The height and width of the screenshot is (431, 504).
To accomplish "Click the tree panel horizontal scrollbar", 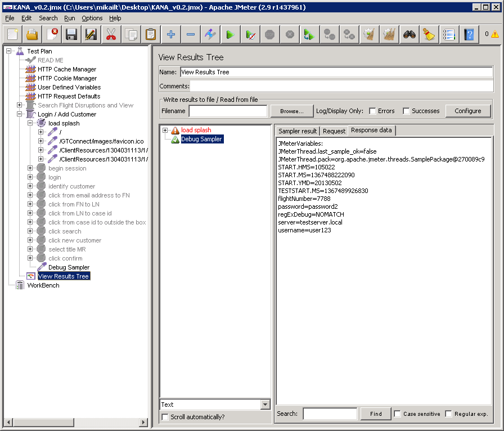I will [x=76, y=422].
